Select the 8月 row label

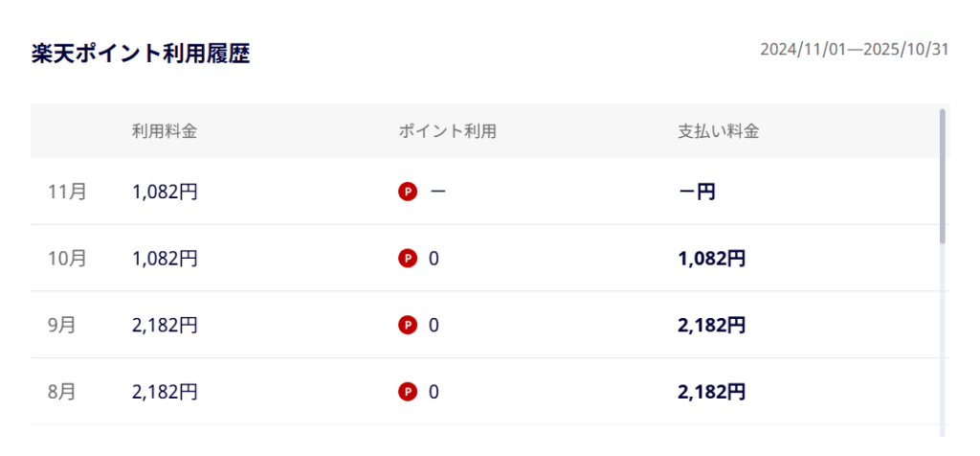coord(62,392)
